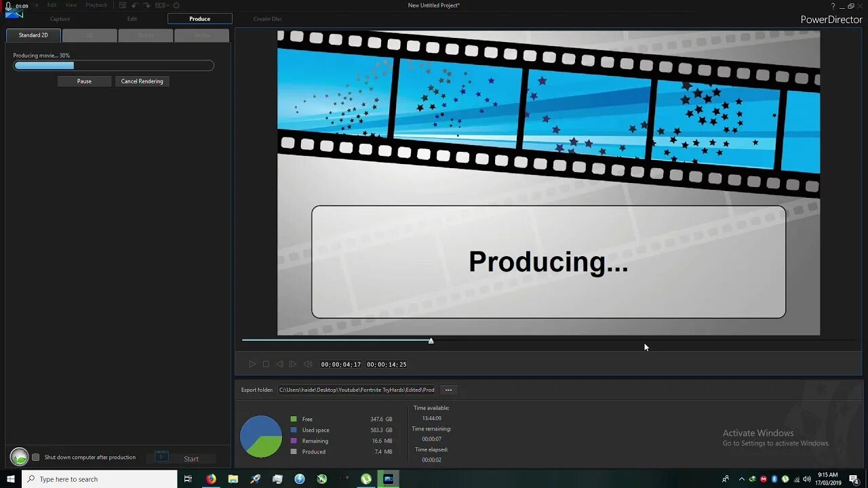The height and width of the screenshot is (488, 868).
Task: Click the People icon in taskbar
Action: tap(726, 479)
